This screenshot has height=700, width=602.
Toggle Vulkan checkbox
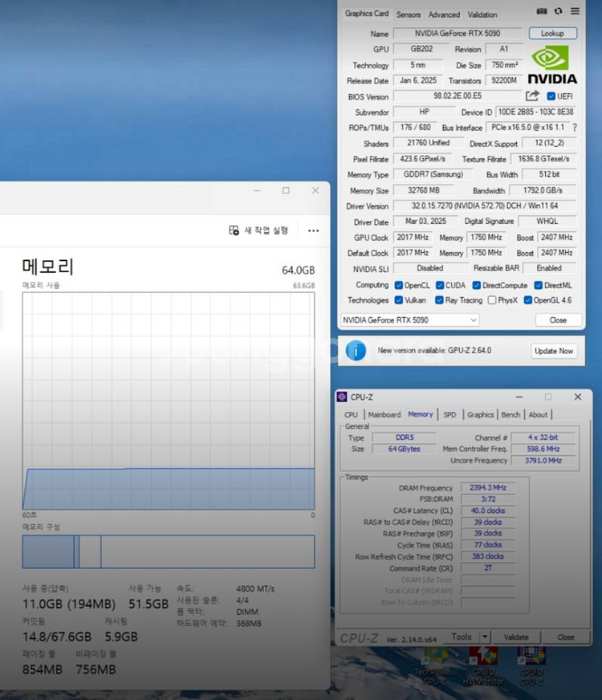coord(398,300)
